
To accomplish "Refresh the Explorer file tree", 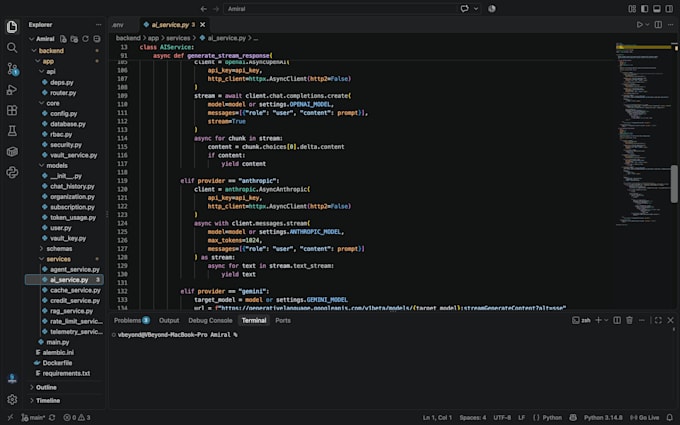I will (x=85, y=39).
